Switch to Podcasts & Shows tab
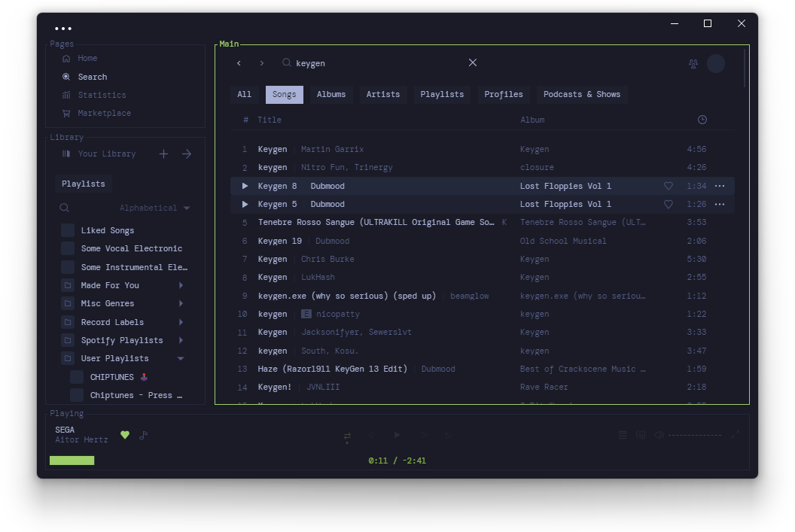Image resolution: width=795 pixels, height=532 pixels. (582, 95)
